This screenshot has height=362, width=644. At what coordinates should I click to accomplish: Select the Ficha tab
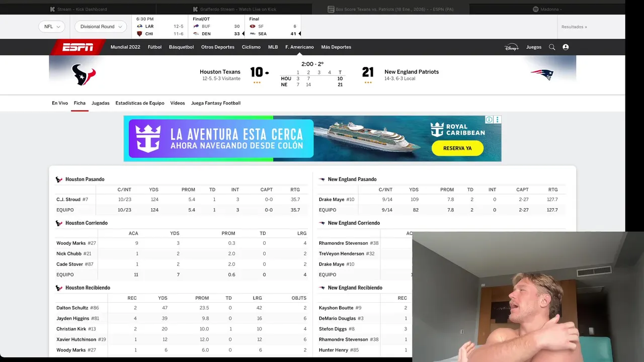(x=79, y=103)
